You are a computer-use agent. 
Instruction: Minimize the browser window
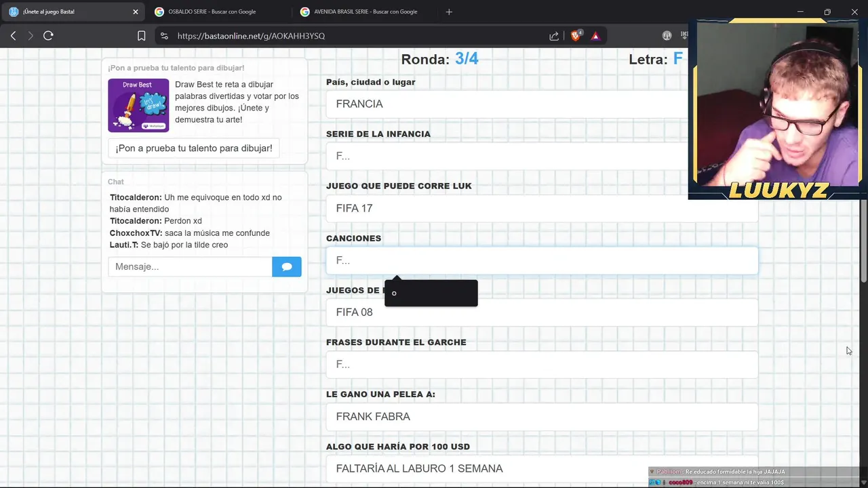[x=800, y=12]
